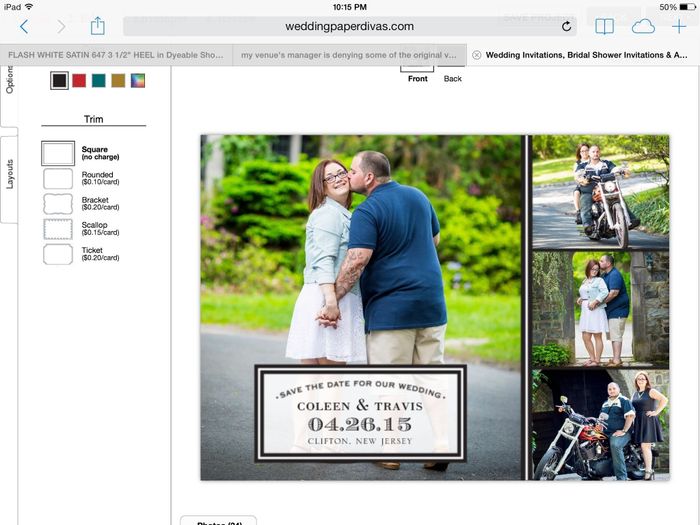Open the Safari bookmarks book icon
The height and width of the screenshot is (525, 700).
tap(605, 27)
